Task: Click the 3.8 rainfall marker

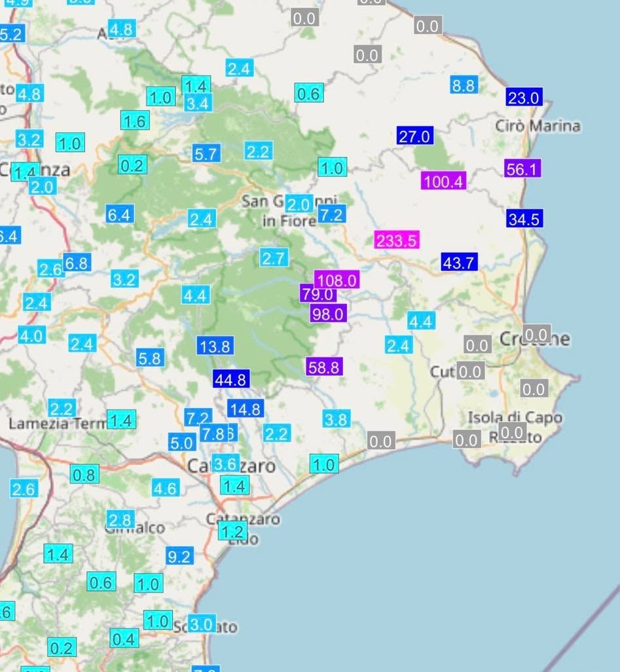Action: pos(337,419)
